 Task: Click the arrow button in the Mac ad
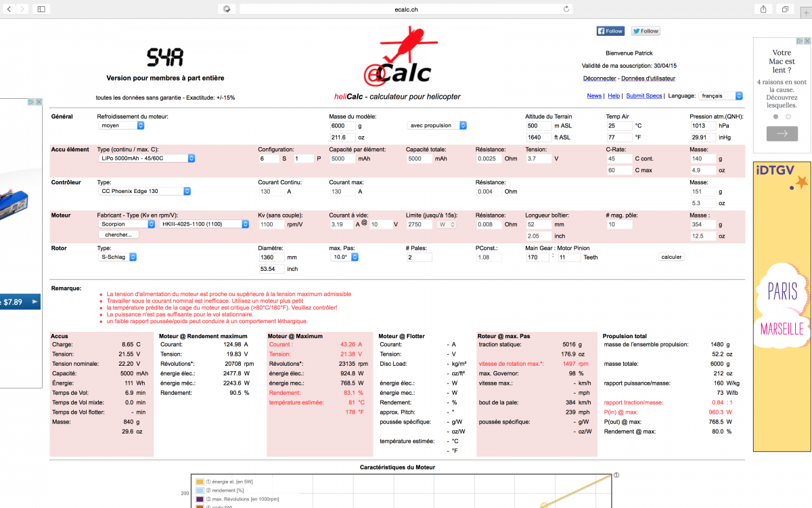click(x=782, y=133)
